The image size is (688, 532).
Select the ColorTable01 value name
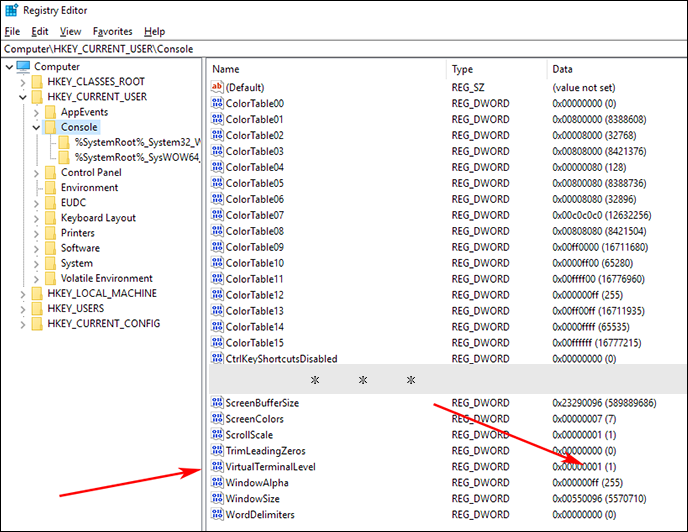[254, 119]
